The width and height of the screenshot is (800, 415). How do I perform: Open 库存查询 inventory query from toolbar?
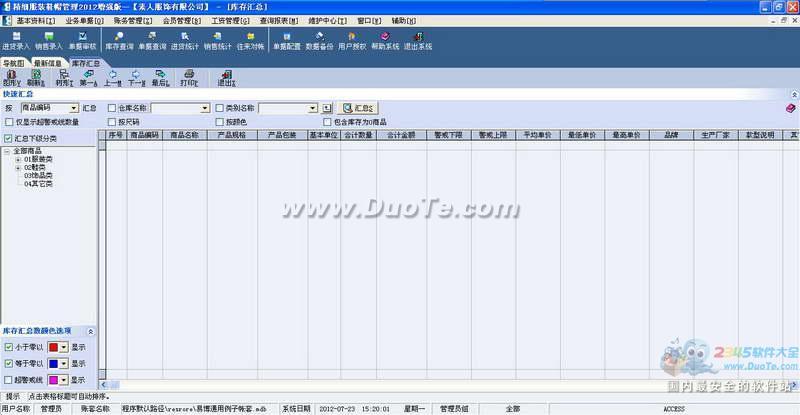click(x=119, y=41)
